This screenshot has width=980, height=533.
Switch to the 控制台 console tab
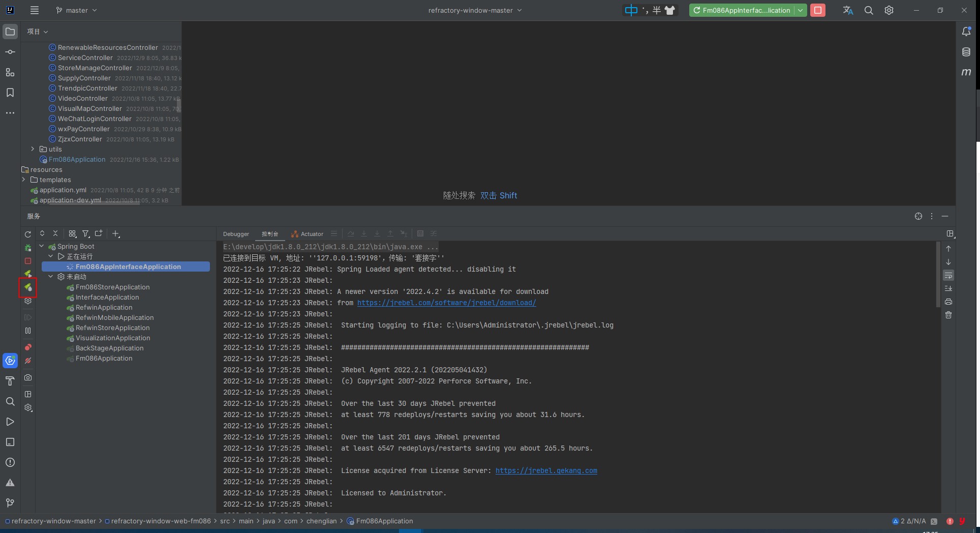pos(270,234)
